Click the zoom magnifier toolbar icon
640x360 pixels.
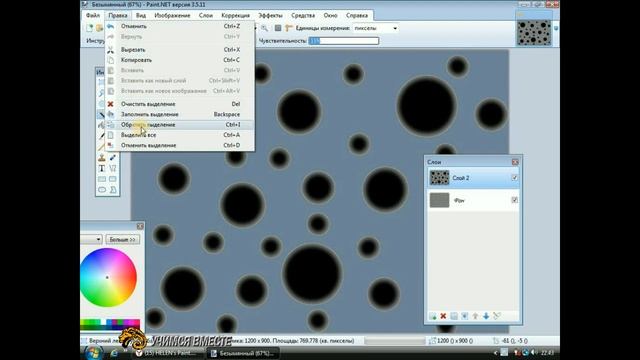coord(264,28)
